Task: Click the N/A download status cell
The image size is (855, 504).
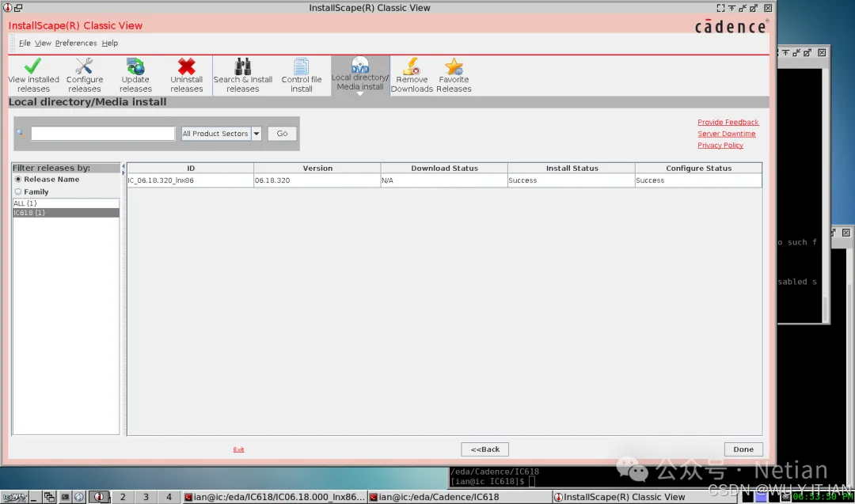Action: 444,180
